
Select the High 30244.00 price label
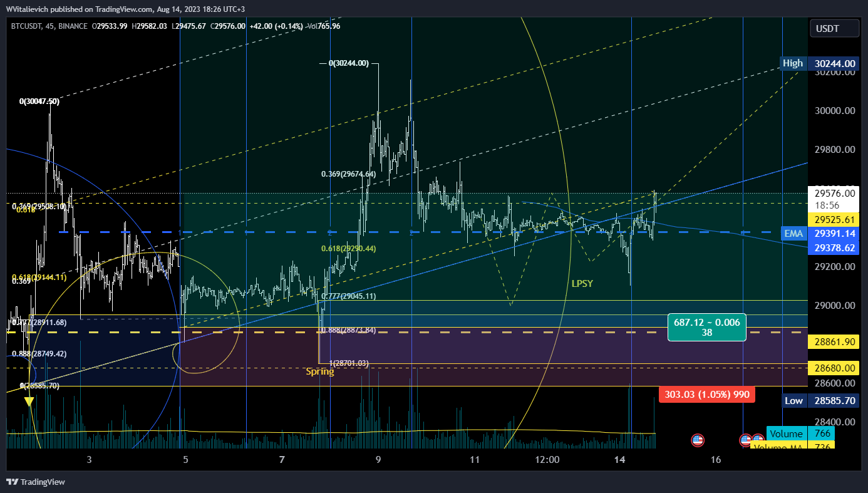[x=819, y=63]
